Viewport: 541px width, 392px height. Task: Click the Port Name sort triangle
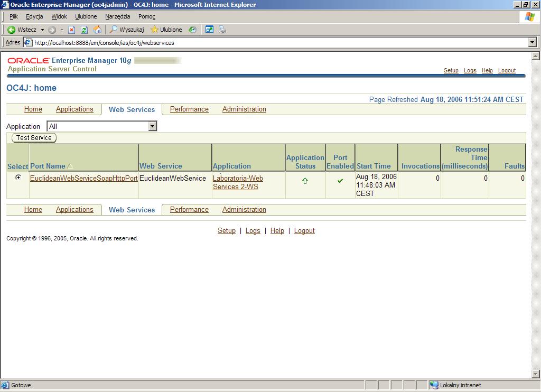tap(70, 166)
